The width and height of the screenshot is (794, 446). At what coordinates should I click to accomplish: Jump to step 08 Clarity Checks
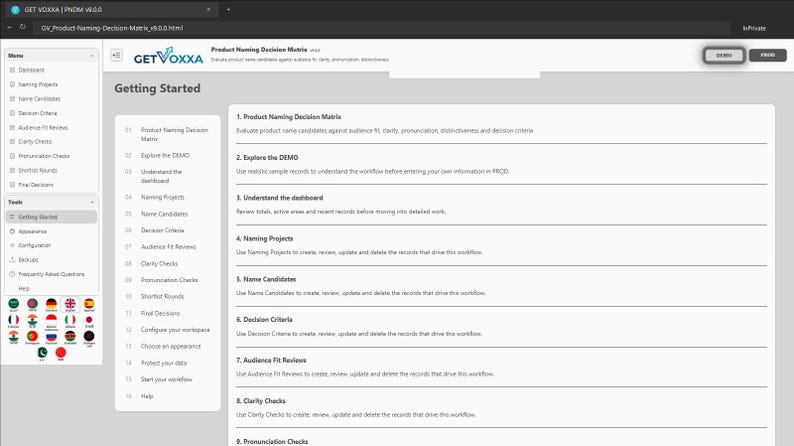168,264
